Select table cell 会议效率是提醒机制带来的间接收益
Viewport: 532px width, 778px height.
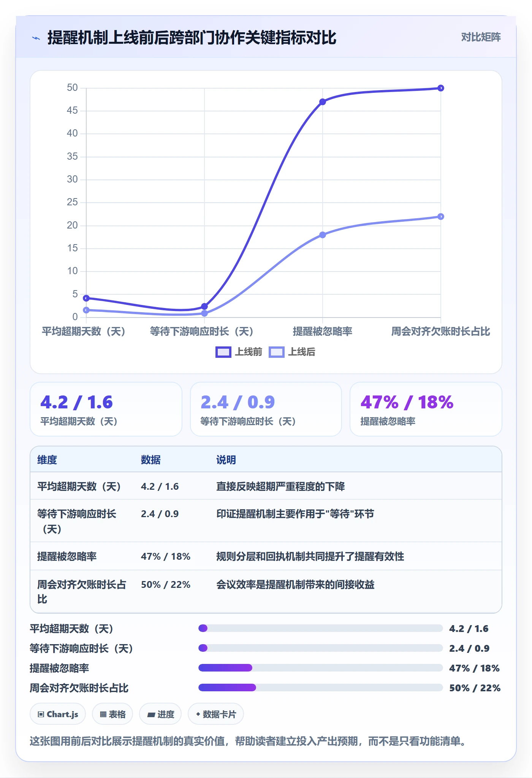click(295, 584)
